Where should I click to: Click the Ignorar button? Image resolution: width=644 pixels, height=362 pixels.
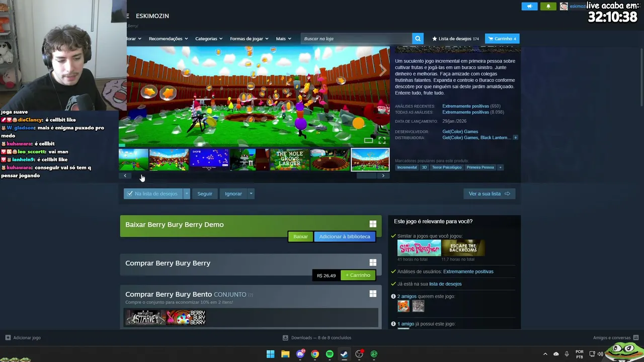pyautogui.click(x=233, y=194)
